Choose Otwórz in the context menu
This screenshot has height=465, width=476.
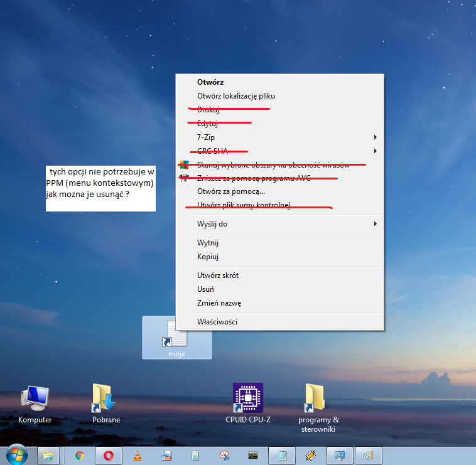[210, 82]
